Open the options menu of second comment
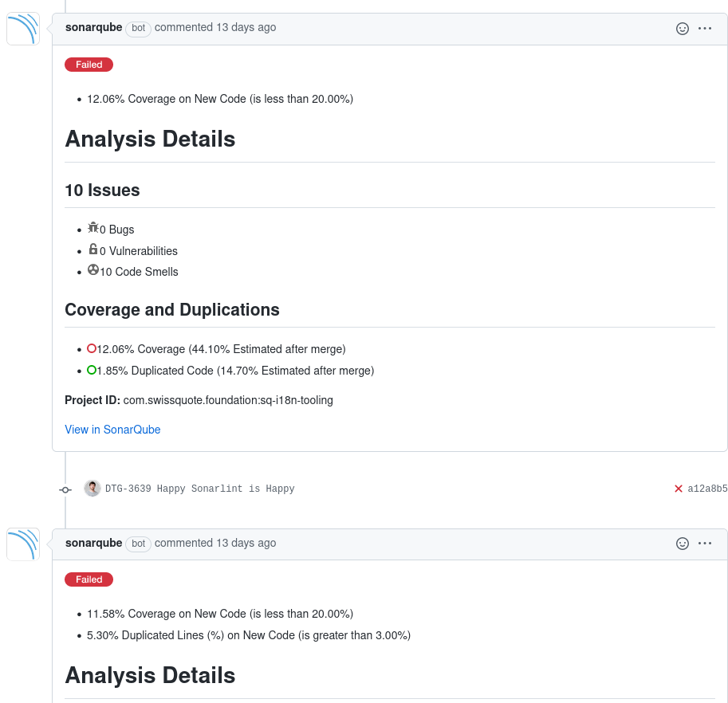This screenshot has width=728, height=703. [704, 543]
